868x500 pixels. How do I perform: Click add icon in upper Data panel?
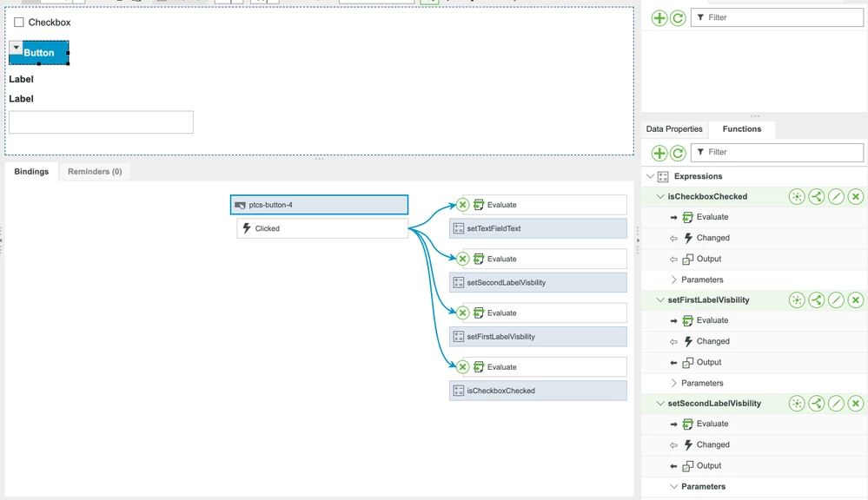click(x=659, y=18)
